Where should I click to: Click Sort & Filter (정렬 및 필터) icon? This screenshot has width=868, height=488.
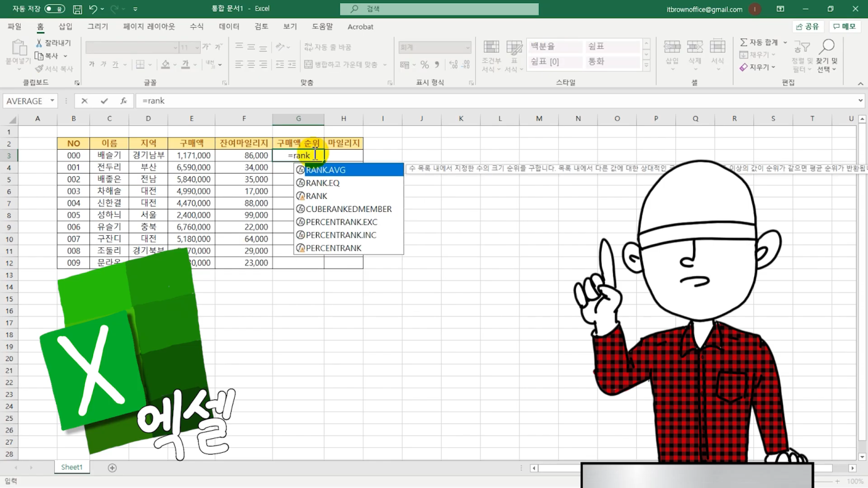point(802,47)
